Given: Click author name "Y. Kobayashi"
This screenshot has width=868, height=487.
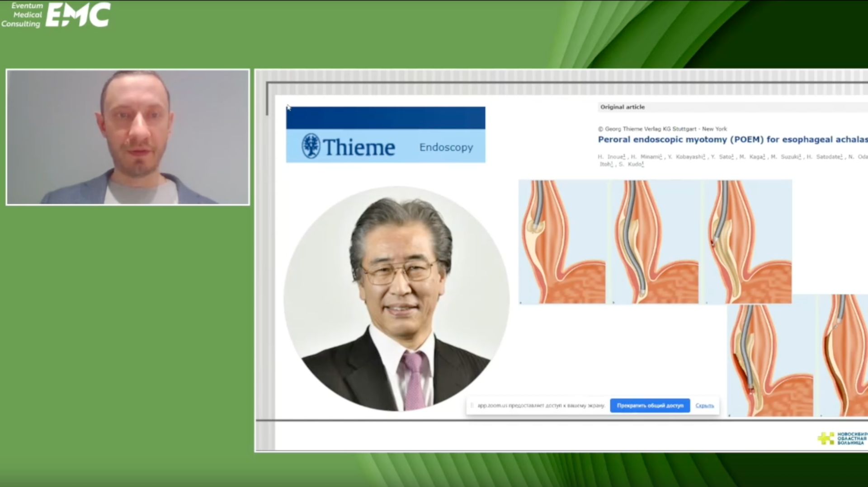Looking at the screenshot, I should pos(686,157).
